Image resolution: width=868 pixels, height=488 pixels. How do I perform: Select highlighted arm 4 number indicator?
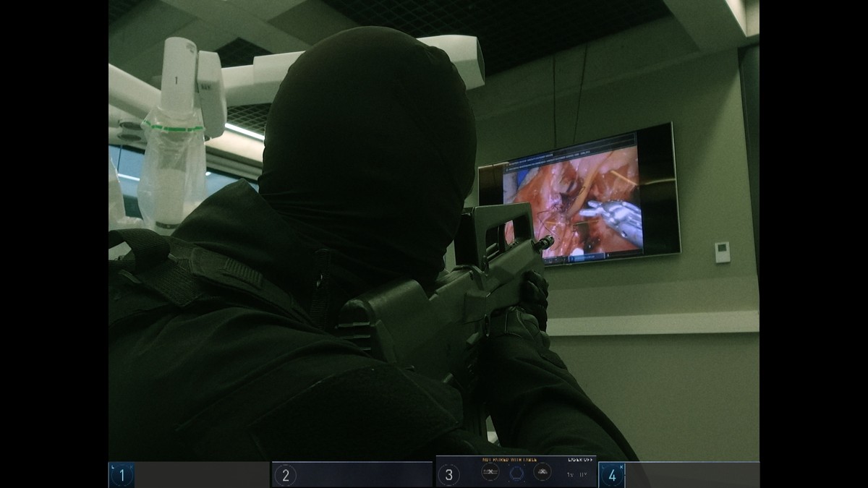click(x=612, y=475)
